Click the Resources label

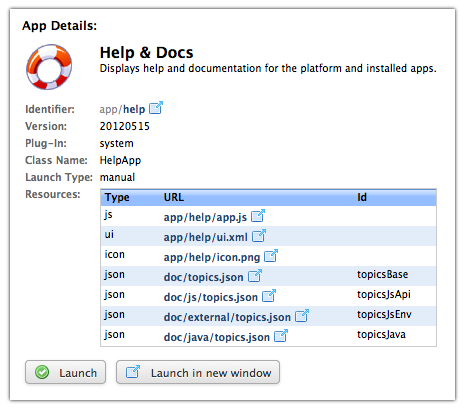pos(53,194)
